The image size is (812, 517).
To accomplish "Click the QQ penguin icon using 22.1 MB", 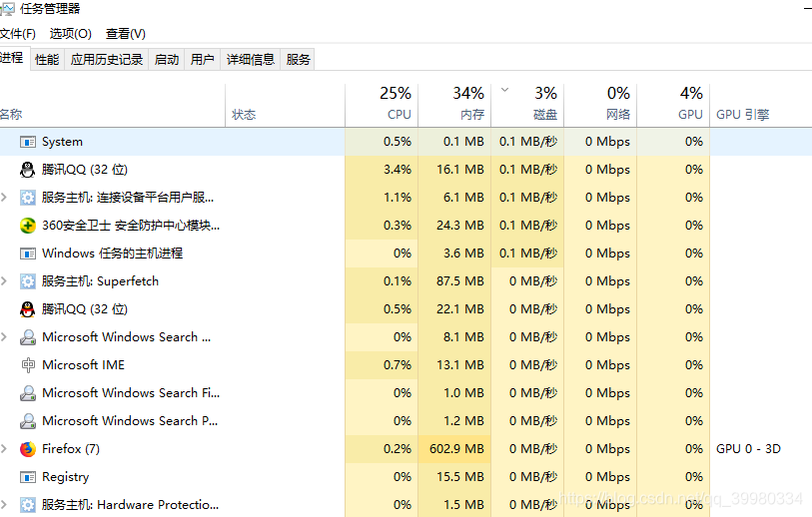I will tap(27, 309).
